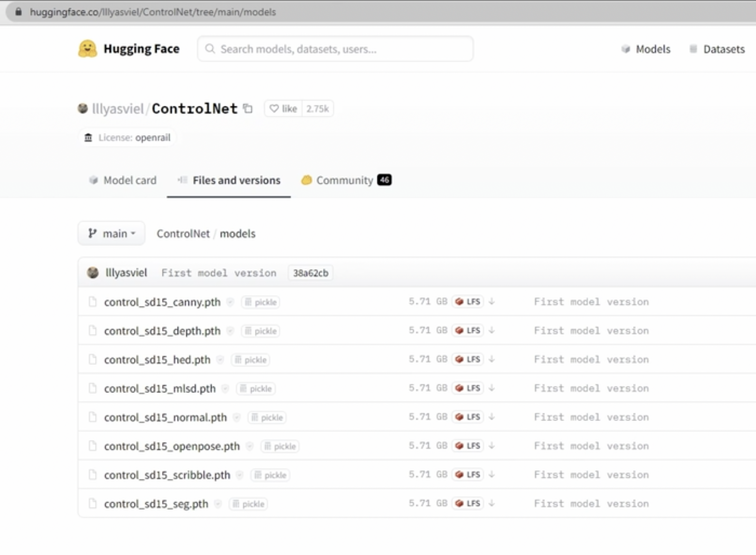756x555 pixels.
Task: Download control_sd15_mlsd.pth via its arrow icon
Action: [x=492, y=388]
